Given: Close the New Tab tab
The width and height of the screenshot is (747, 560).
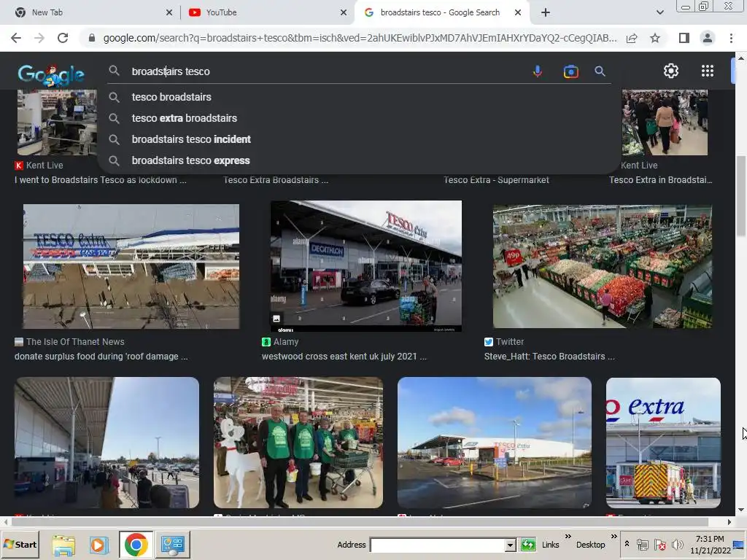Looking at the screenshot, I should coord(169,12).
